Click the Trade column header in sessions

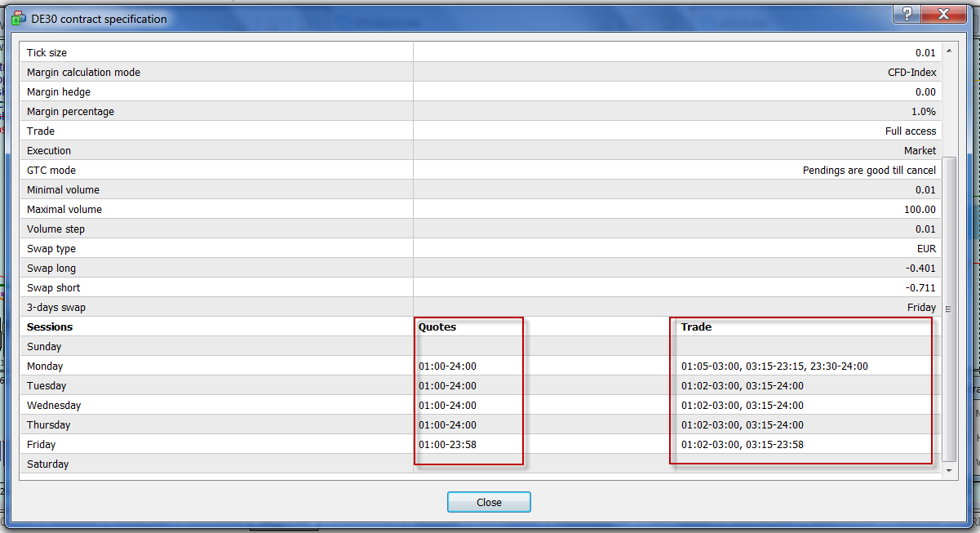point(696,326)
